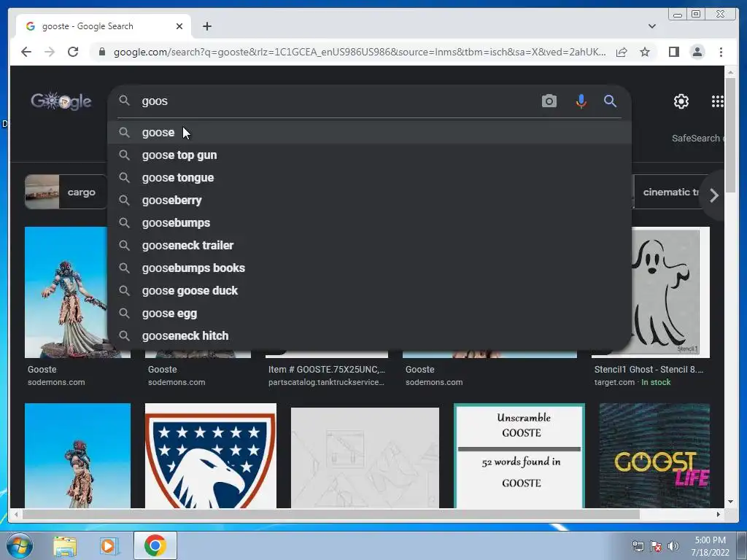This screenshot has width=747, height=560.
Task: Click the target.com source link
Action: click(614, 382)
